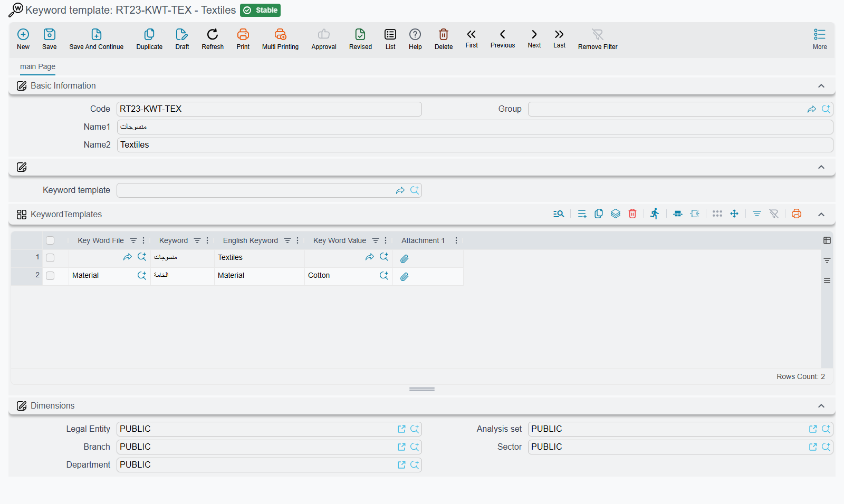The width and height of the screenshot is (844, 504).
Task: Open the More menu
Action: tap(820, 39)
